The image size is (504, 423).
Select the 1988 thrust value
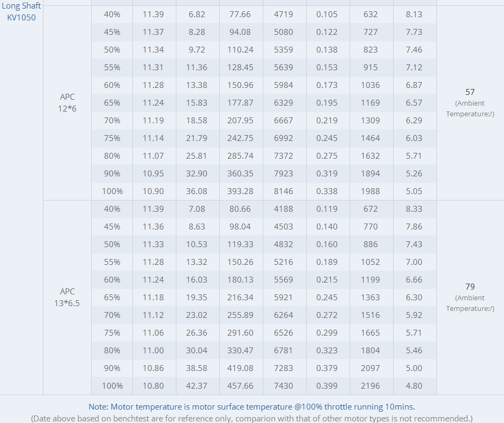[x=370, y=191]
